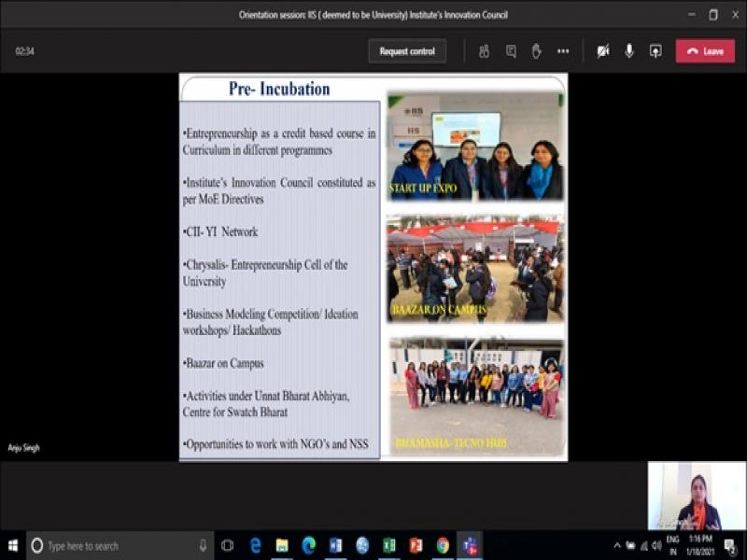
Task: Open Google Chrome from the taskbar
Action: click(x=443, y=545)
